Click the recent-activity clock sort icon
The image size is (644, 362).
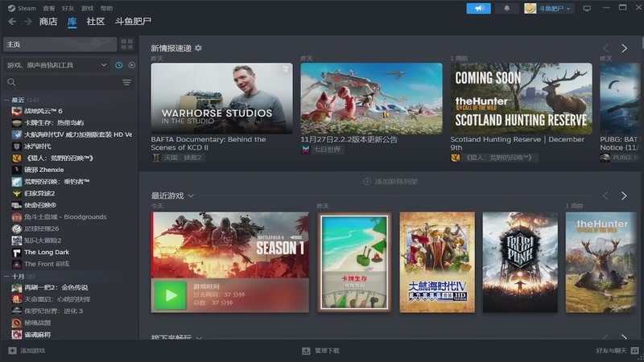(x=118, y=65)
